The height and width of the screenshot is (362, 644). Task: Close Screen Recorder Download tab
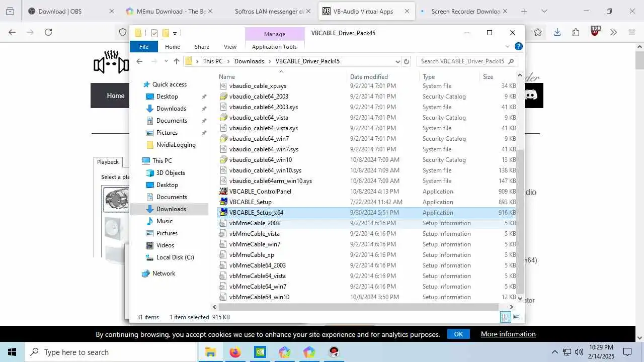click(x=505, y=11)
